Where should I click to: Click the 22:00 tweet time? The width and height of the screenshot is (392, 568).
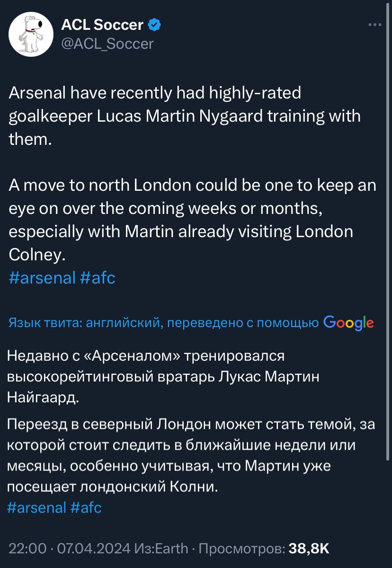(x=28, y=549)
